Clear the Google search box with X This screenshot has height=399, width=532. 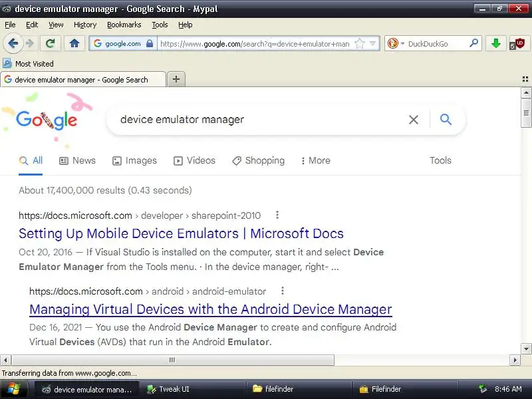pos(413,120)
